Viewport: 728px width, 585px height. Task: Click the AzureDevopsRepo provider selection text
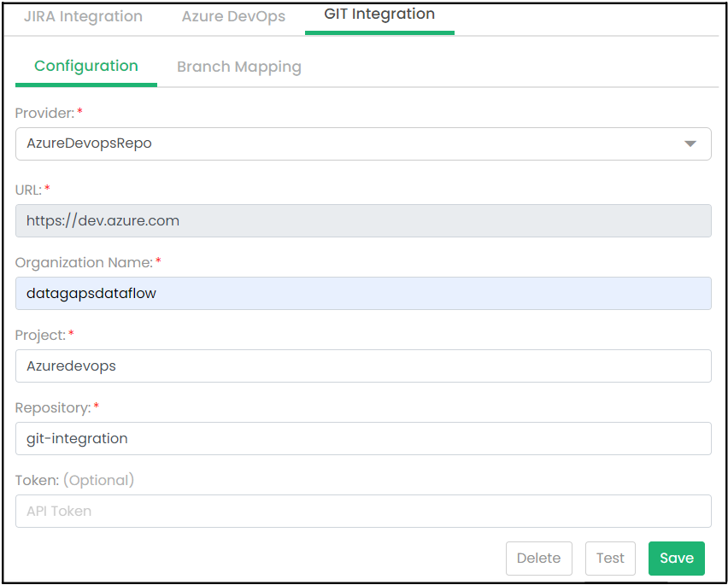(x=89, y=143)
